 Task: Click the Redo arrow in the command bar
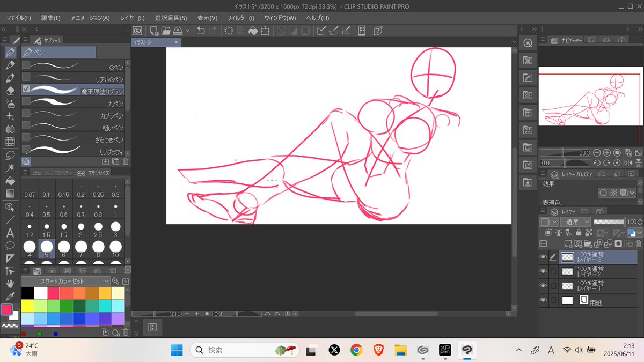[213, 31]
